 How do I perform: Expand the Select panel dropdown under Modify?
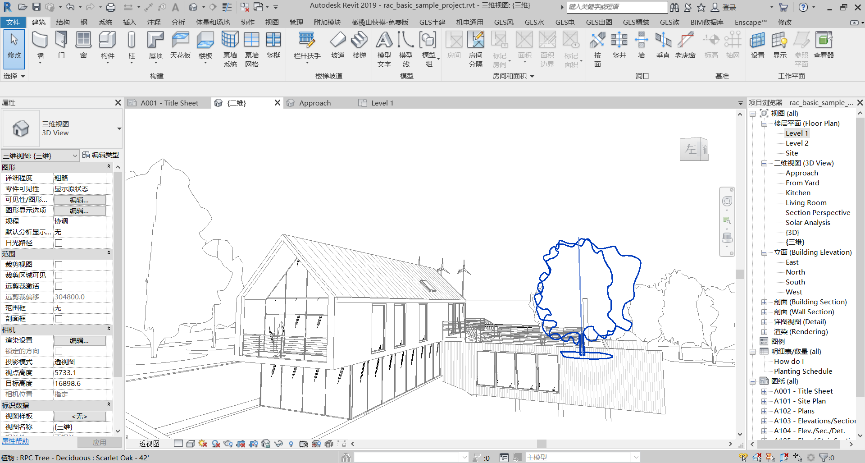tap(14, 76)
